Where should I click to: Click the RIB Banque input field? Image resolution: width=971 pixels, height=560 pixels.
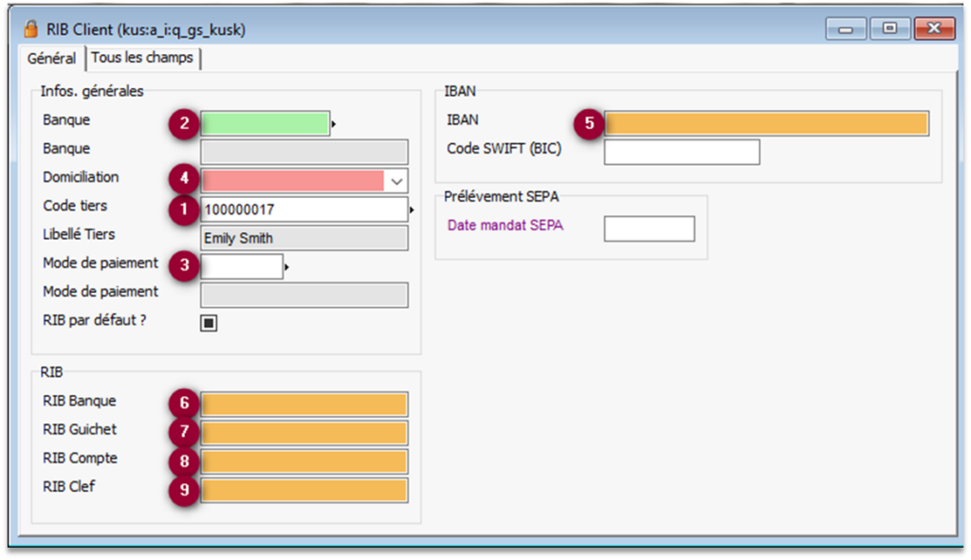[303, 405]
